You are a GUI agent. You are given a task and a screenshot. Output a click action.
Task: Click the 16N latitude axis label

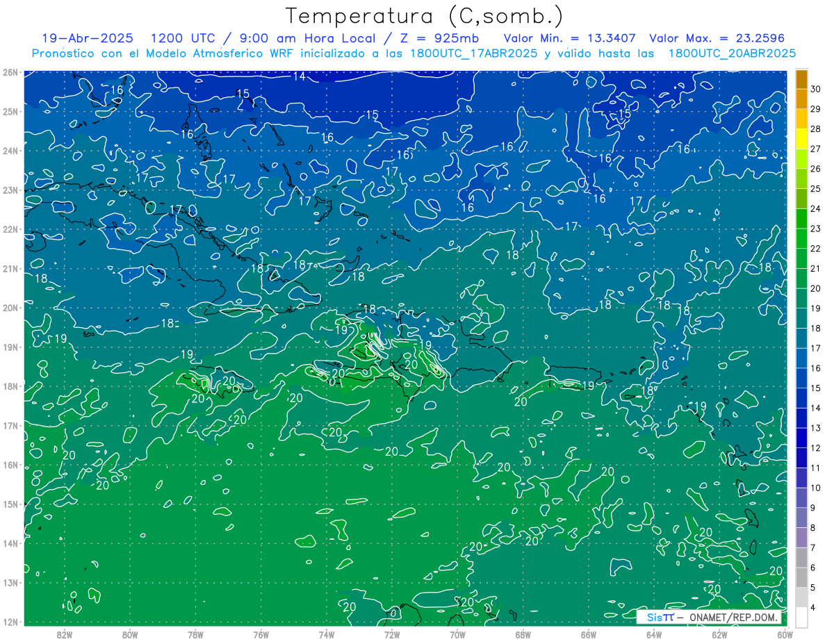tap(10, 464)
